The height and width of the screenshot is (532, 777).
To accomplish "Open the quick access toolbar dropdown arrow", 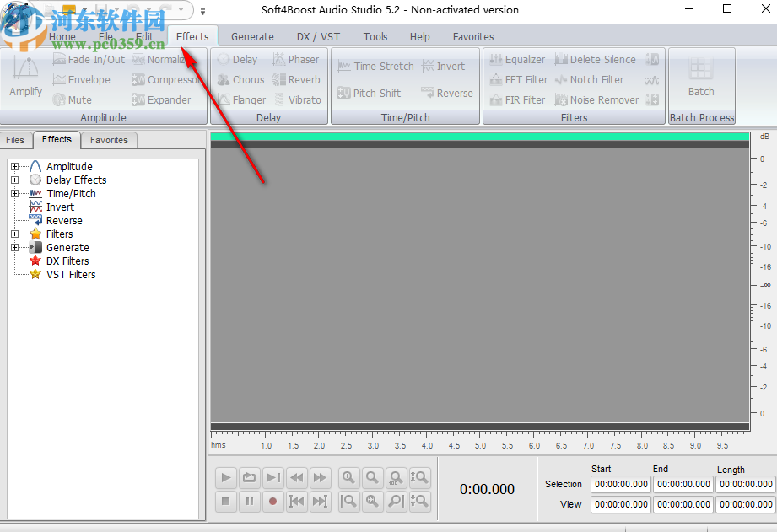I will [x=202, y=11].
